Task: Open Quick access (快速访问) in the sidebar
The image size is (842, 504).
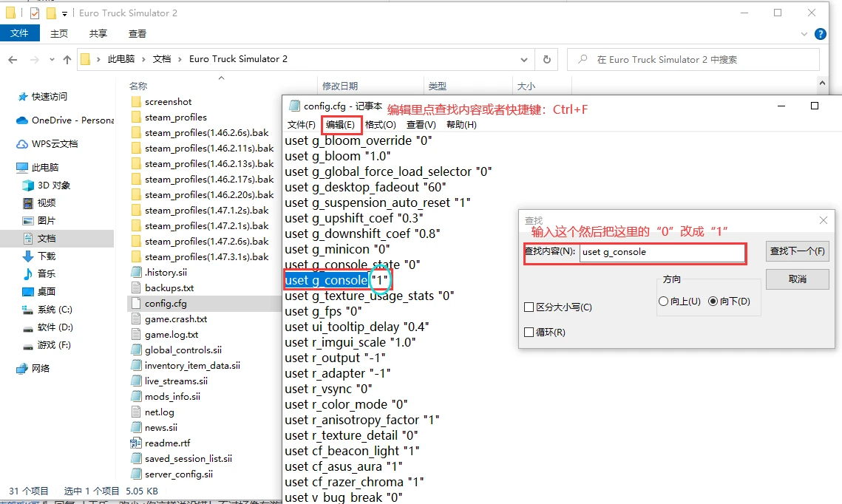Action: pos(44,97)
